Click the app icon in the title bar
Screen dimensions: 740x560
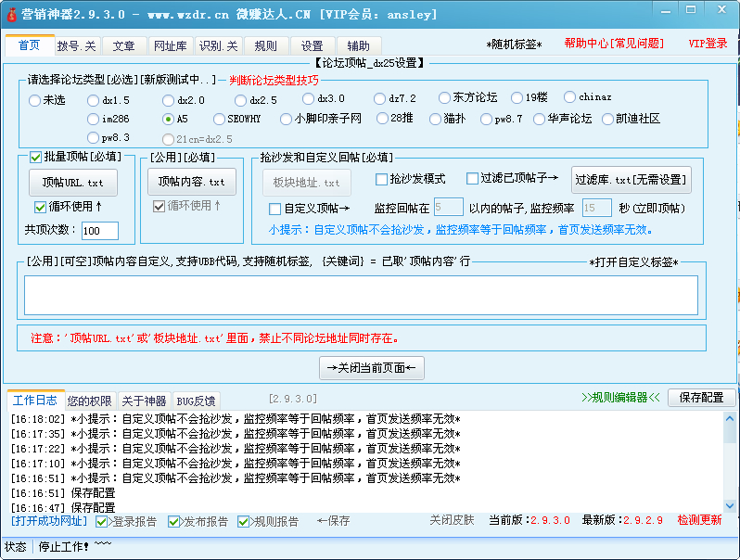click(12, 14)
